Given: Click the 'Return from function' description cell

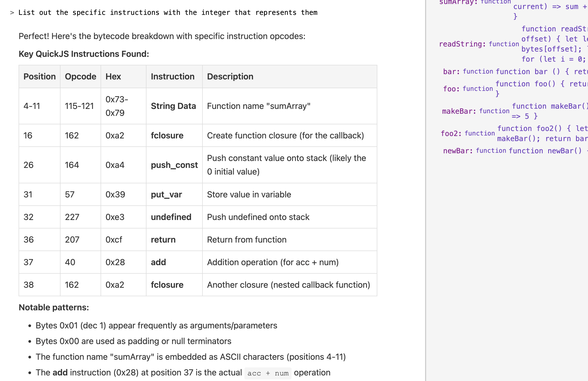Looking at the screenshot, I should [247, 240].
